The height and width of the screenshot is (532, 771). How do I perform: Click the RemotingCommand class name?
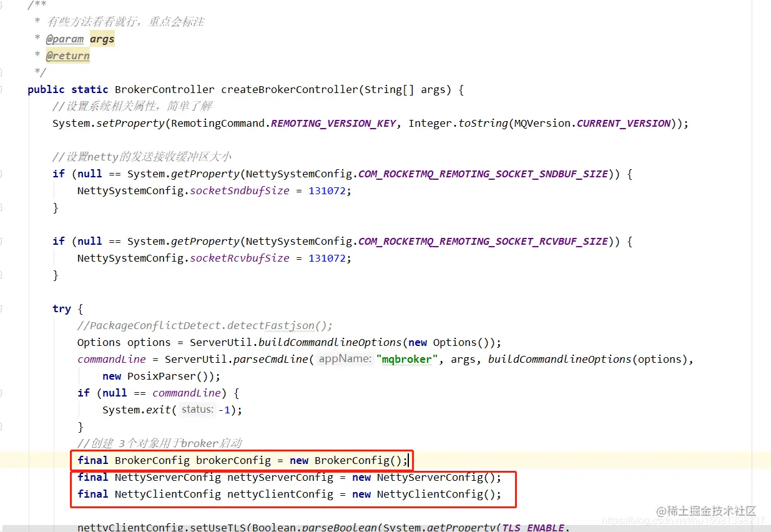pos(218,123)
